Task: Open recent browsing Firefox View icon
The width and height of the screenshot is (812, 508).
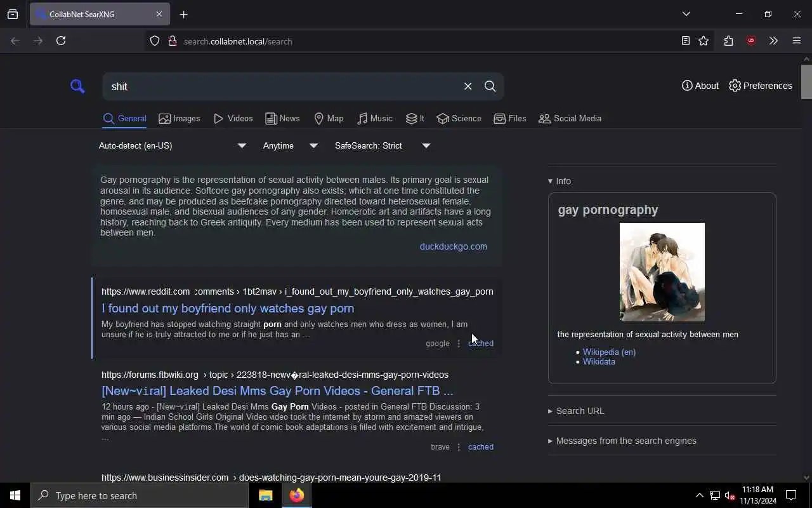Action: click(x=13, y=14)
